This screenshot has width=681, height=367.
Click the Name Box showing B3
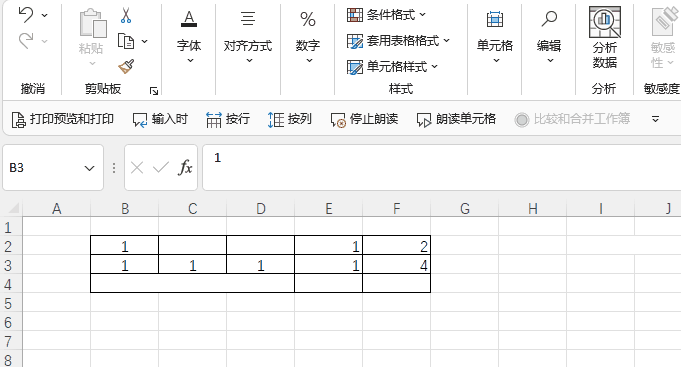tap(43, 168)
